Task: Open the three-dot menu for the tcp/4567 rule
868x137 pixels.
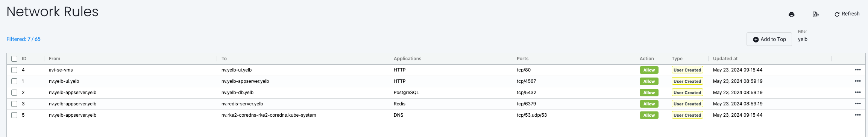Action: [x=857, y=81]
